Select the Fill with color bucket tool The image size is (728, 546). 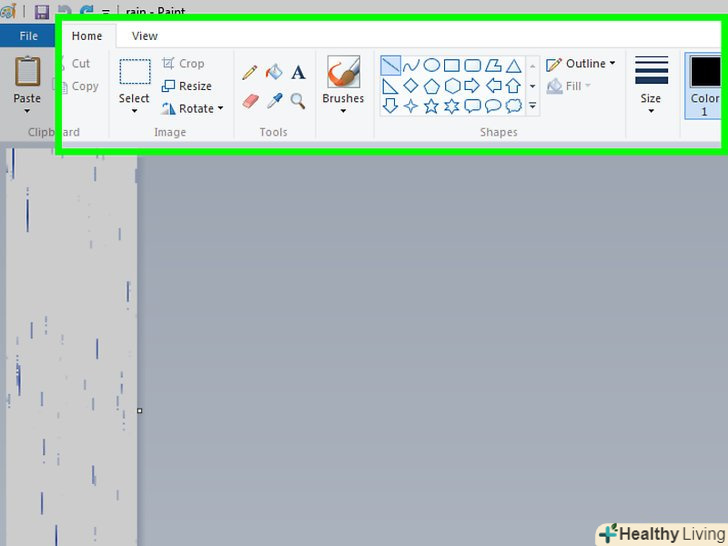[274, 72]
